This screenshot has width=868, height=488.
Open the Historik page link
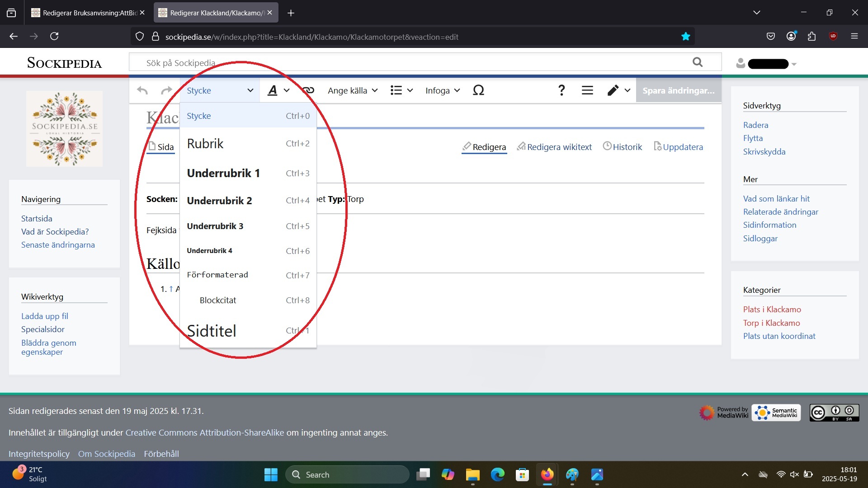tap(627, 147)
